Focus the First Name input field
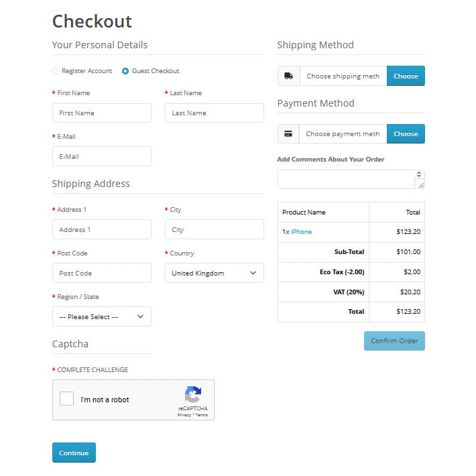Screen dimensions: 476x476 pos(102,113)
